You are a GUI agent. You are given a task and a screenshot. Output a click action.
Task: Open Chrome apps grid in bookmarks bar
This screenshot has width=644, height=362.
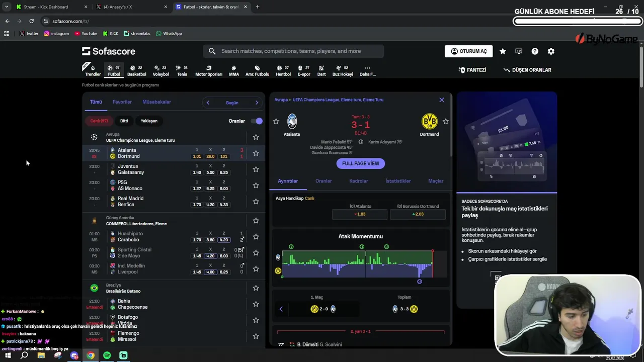pos(7,34)
